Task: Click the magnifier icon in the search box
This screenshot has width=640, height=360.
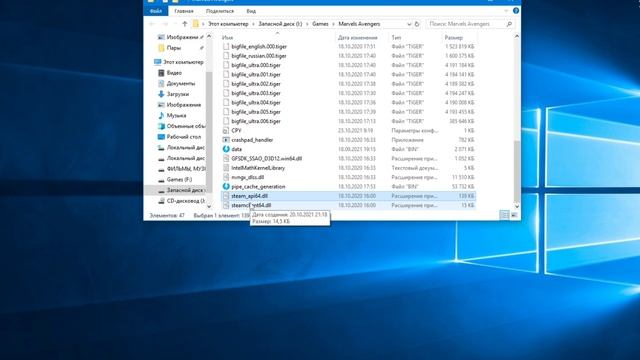Action: tap(509, 24)
